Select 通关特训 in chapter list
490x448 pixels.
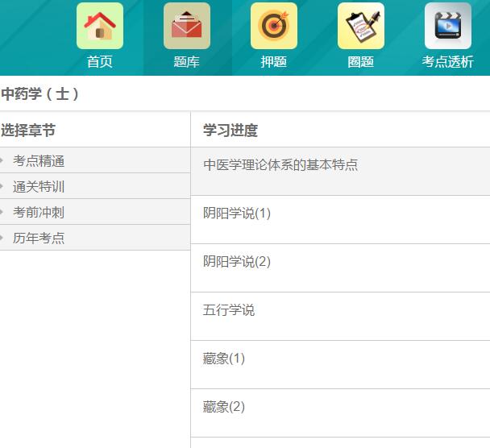tap(39, 186)
